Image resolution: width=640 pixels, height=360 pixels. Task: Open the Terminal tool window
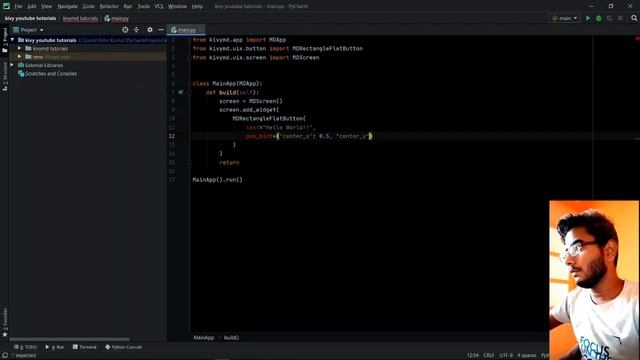(85, 347)
